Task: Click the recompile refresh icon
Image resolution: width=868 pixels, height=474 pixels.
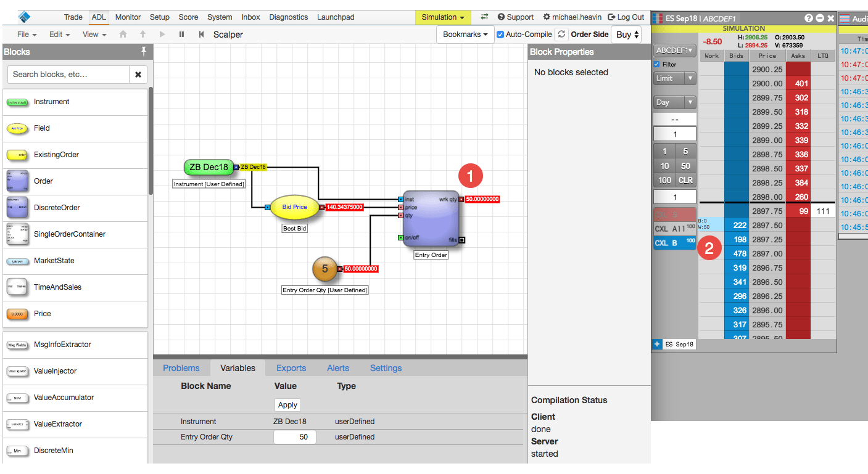Action: 561,35
